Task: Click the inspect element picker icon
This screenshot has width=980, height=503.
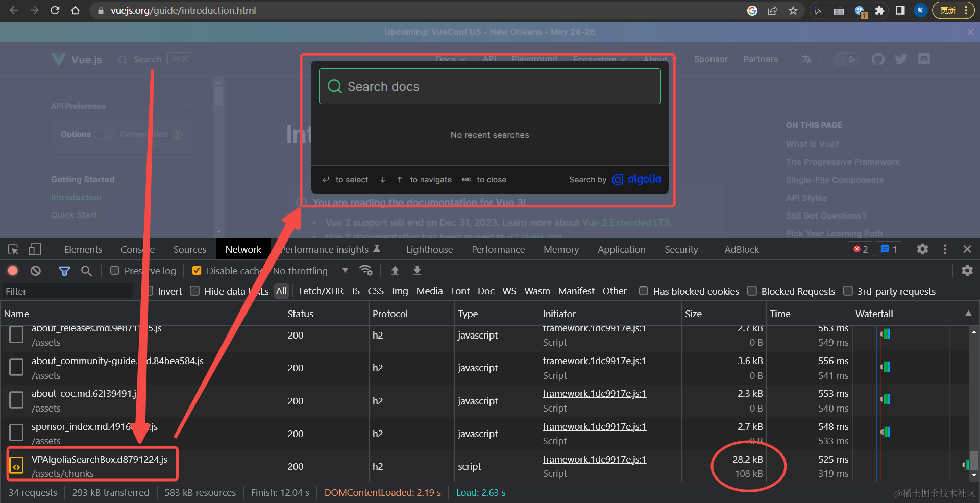Action: (x=13, y=249)
